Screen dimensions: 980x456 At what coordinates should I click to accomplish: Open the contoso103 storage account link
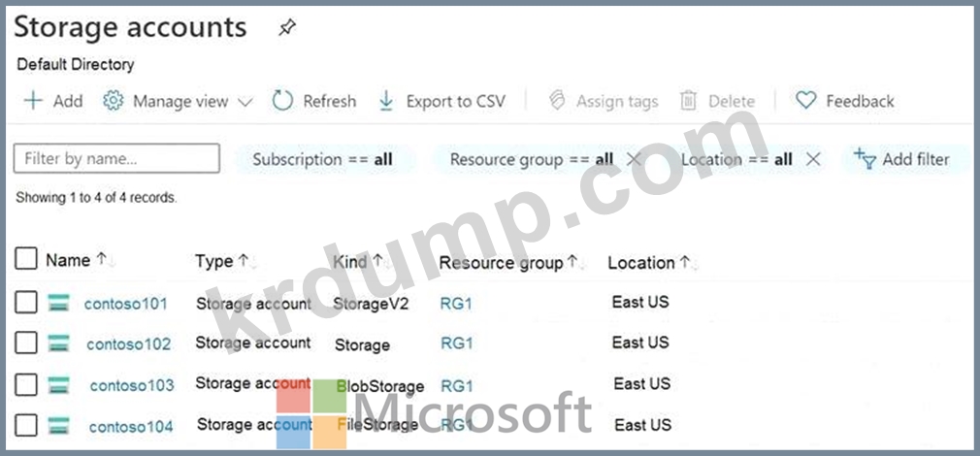132,385
